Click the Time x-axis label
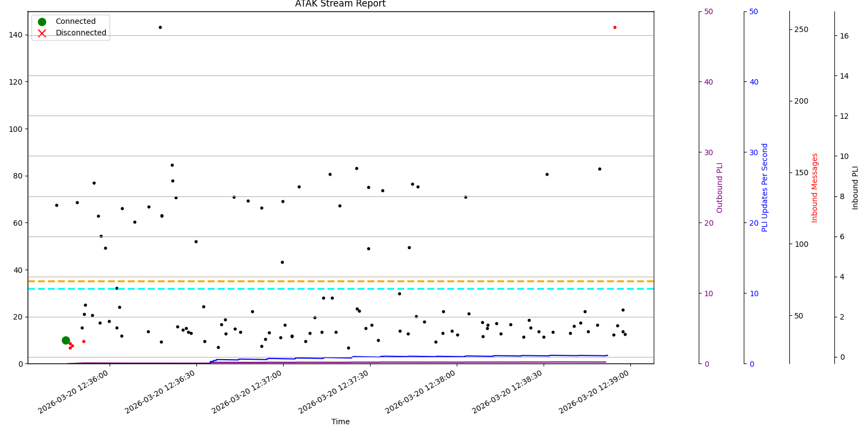 click(340, 422)
